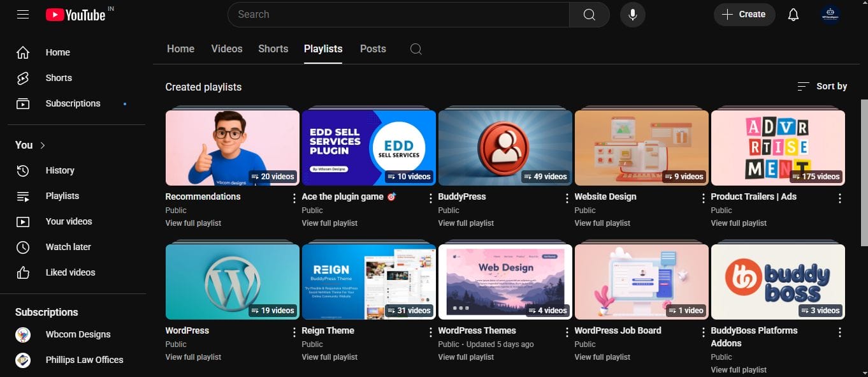
Task: Open the hamburger navigation menu
Action: (23, 14)
